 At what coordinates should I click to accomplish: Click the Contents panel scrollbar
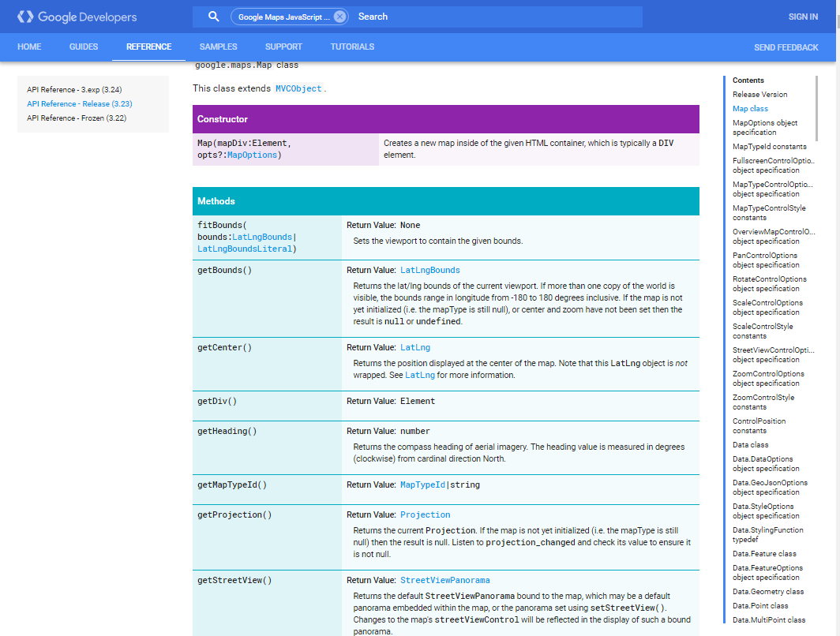(x=816, y=108)
